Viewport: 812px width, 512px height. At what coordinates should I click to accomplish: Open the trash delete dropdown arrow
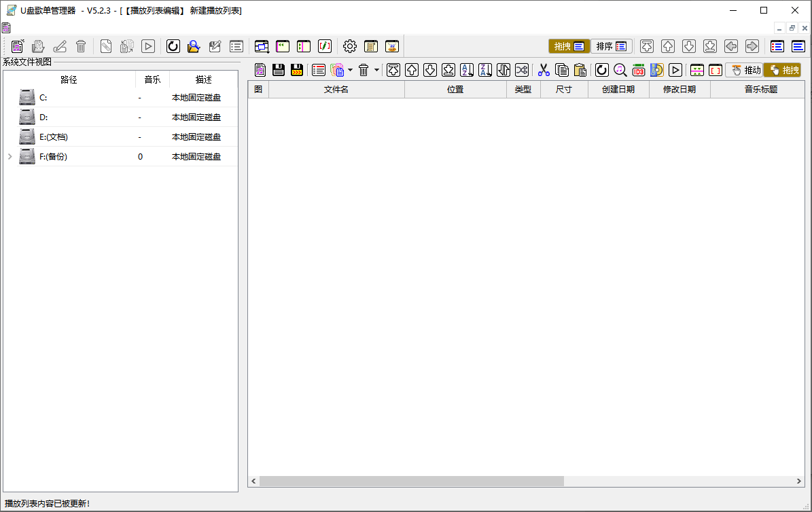[x=376, y=70]
